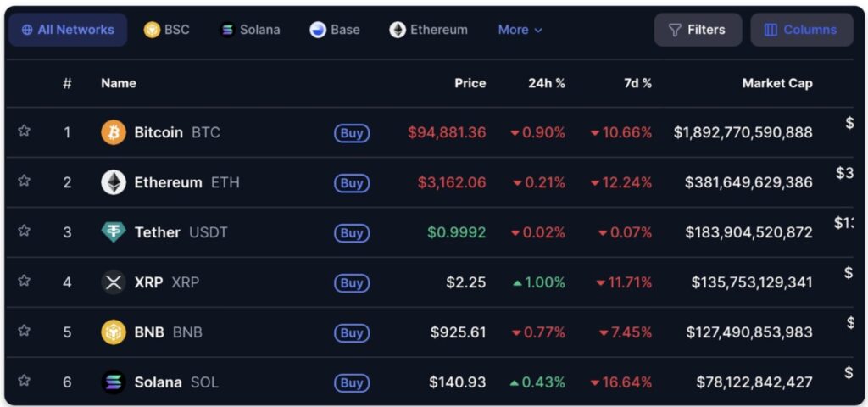Switch to the Solana network tab

pyautogui.click(x=249, y=30)
